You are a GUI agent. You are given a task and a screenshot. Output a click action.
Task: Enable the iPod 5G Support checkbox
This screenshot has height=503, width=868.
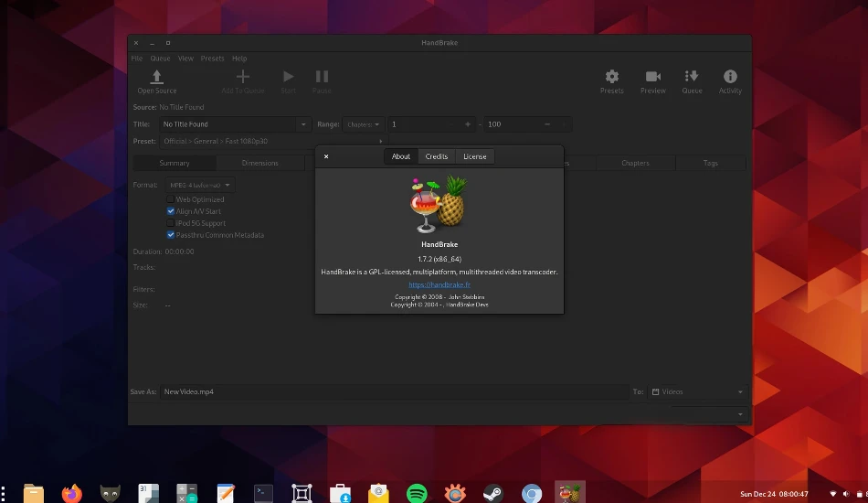[171, 223]
